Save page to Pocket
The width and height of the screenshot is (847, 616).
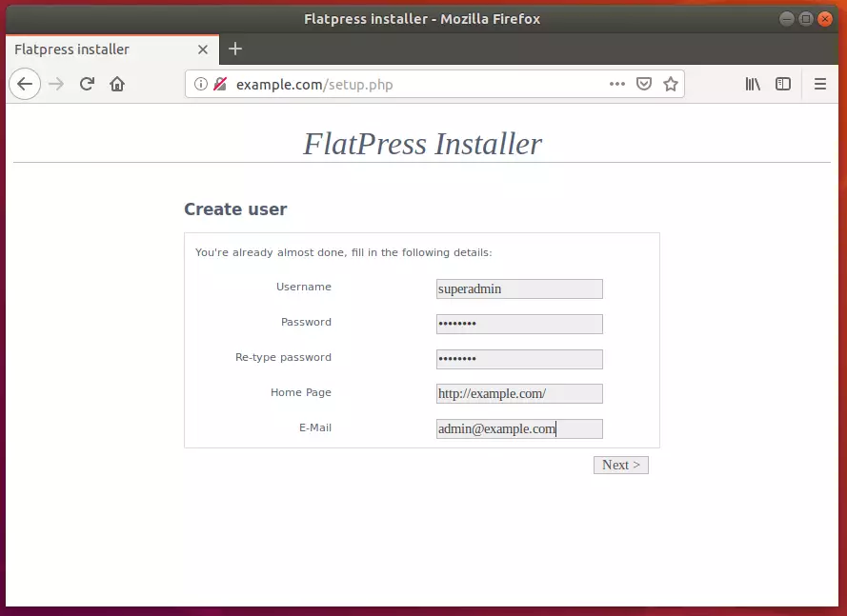pos(643,84)
